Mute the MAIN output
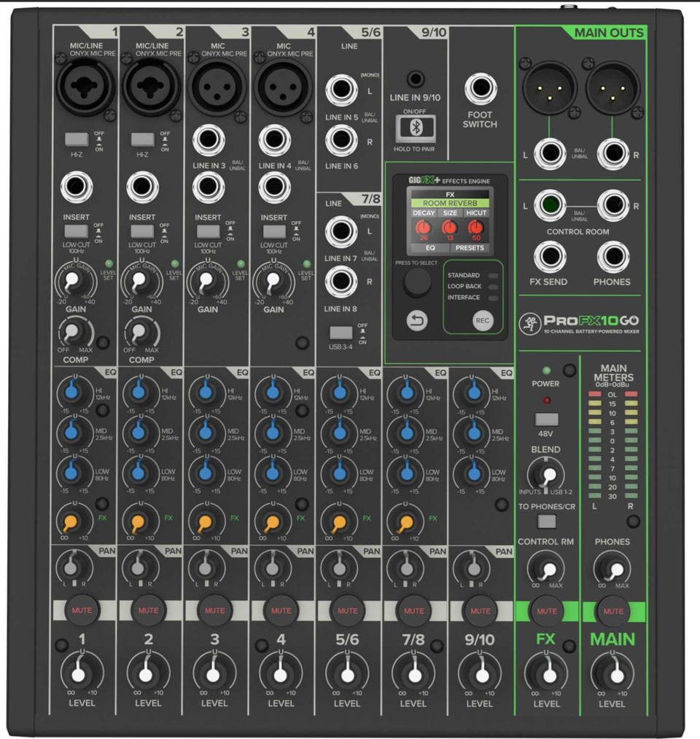The width and height of the screenshot is (700, 739). (x=613, y=611)
